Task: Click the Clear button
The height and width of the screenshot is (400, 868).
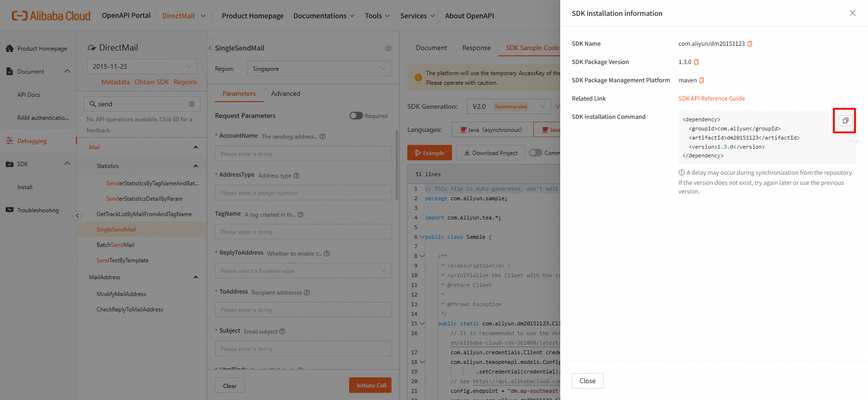Action: click(x=229, y=386)
